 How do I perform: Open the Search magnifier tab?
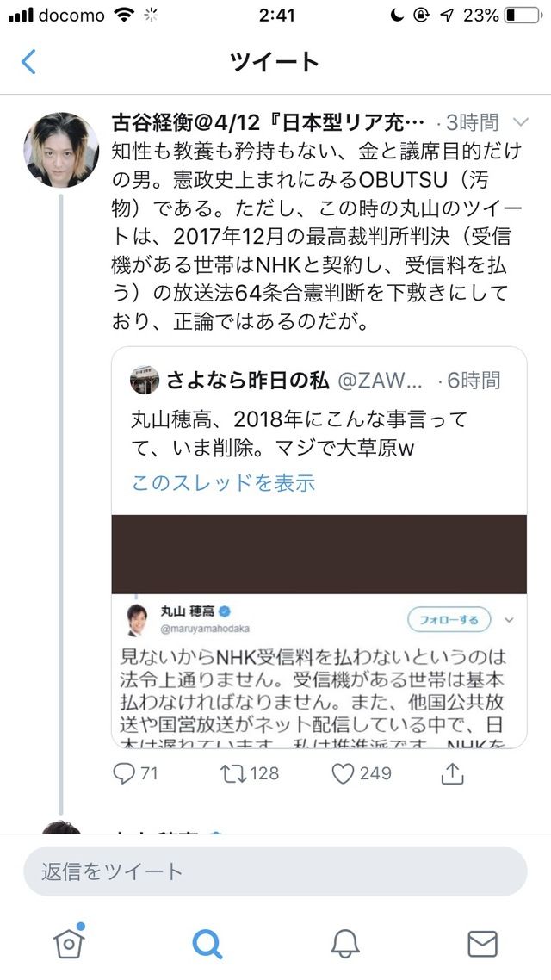point(207,942)
